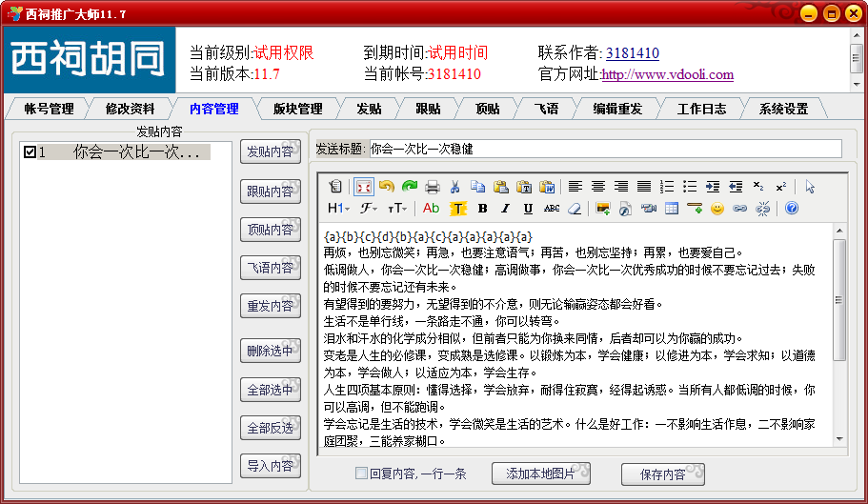The height and width of the screenshot is (504, 868).
Task: Switch to the 修改资料 tab
Action: point(131,109)
